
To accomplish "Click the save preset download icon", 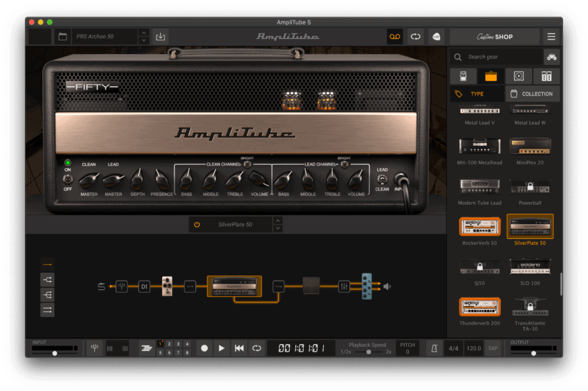I will [160, 37].
